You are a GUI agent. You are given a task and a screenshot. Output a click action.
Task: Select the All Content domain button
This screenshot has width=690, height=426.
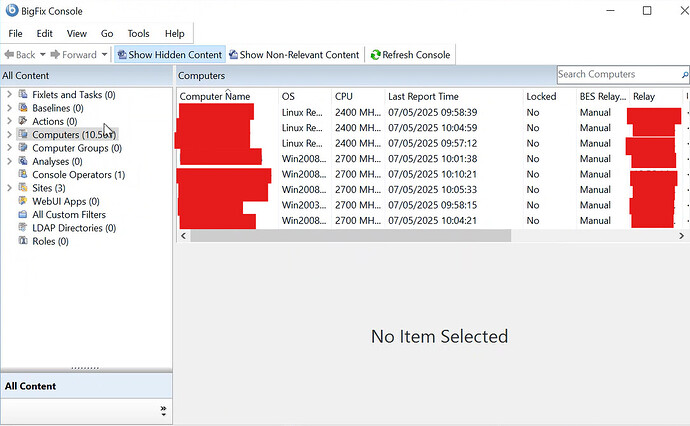(86, 386)
